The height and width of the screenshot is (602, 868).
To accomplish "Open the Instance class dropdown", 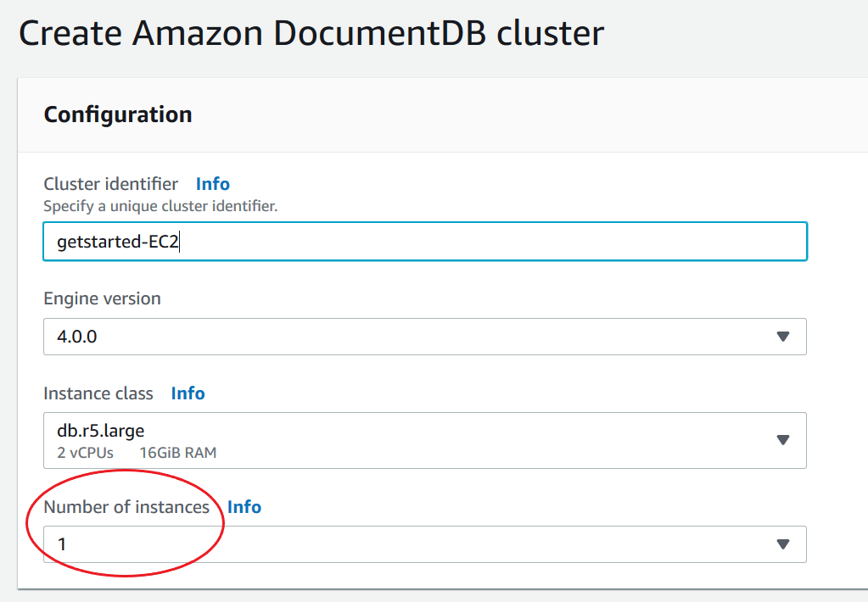I will tap(424, 440).
